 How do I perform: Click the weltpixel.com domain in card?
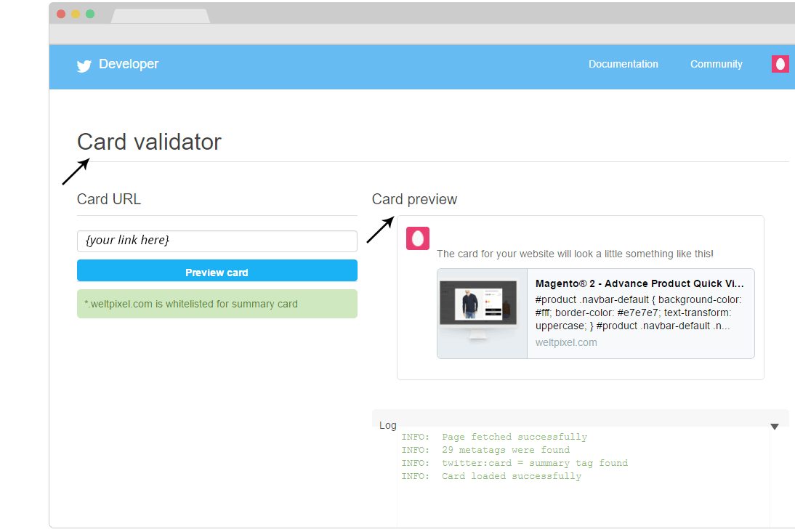pyautogui.click(x=566, y=342)
